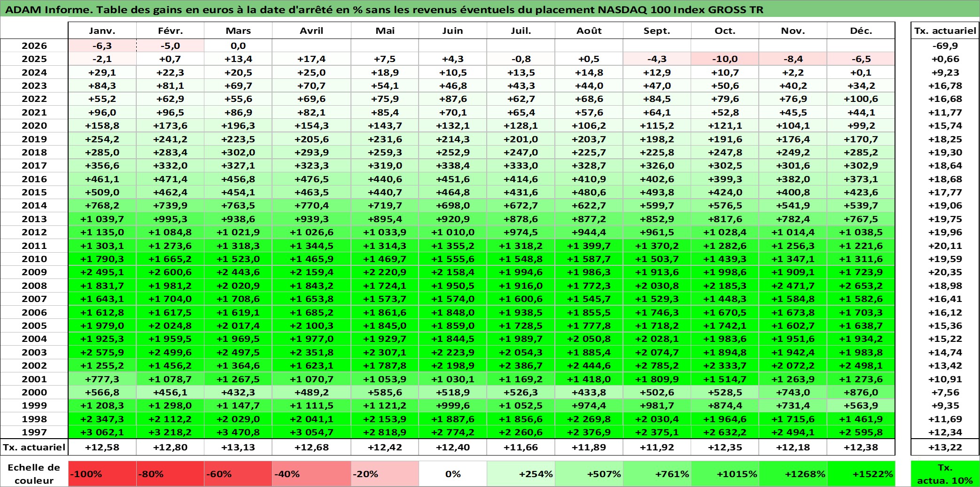Image resolution: width=980 pixels, height=487 pixels.
Task: Click the -100% red color scale swatch
Action: point(102,474)
